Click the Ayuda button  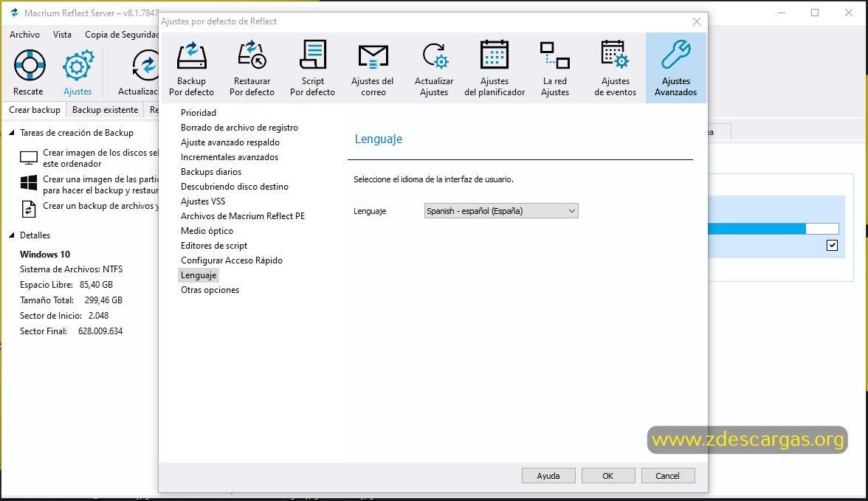[x=548, y=475]
